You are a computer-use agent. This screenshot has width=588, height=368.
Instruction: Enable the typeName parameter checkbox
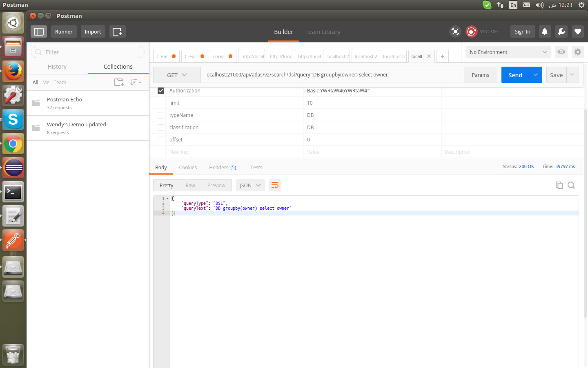(x=161, y=115)
